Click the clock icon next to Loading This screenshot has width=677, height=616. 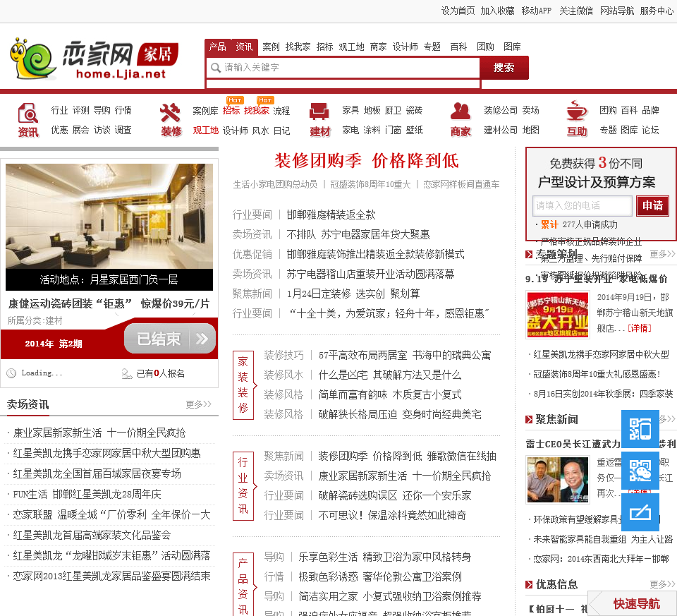point(12,373)
